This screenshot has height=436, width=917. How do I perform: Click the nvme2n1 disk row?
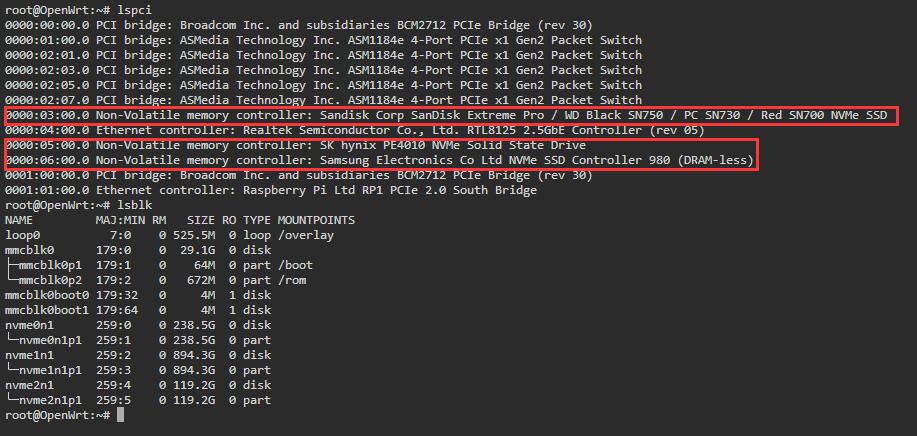[138, 385]
